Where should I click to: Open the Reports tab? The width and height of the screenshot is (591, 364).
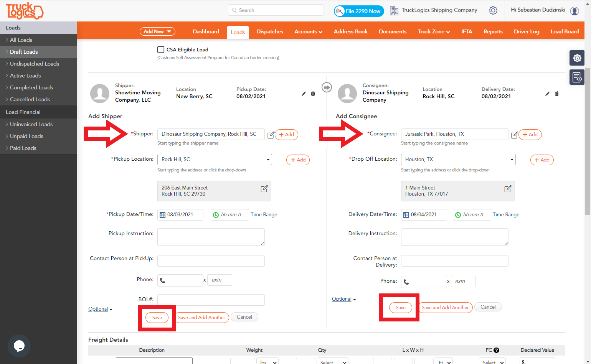(x=493, y=31)
